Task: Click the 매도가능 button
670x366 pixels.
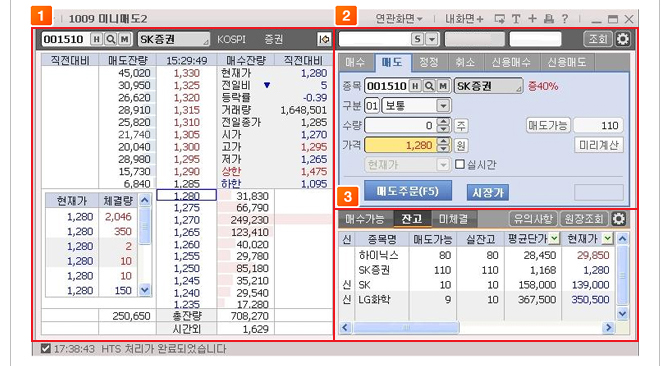Action: point(548,126)
